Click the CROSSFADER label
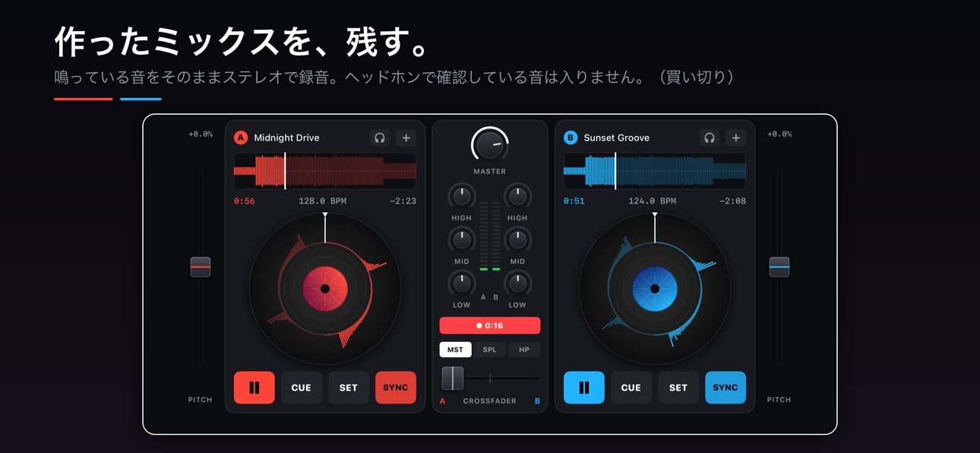The image size is (980, 453). point(490,401)
